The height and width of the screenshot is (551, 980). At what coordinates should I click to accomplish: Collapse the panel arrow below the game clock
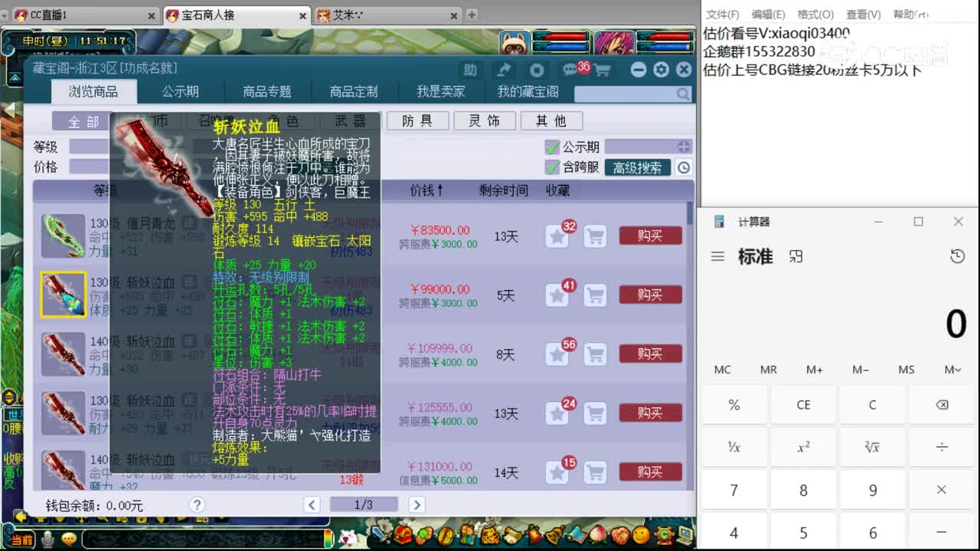15,77
